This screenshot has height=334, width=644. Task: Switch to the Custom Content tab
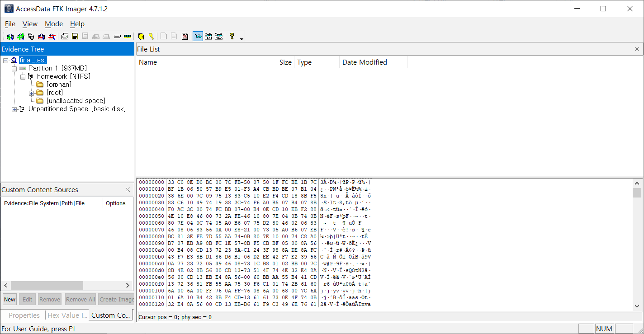click(111, 315)
